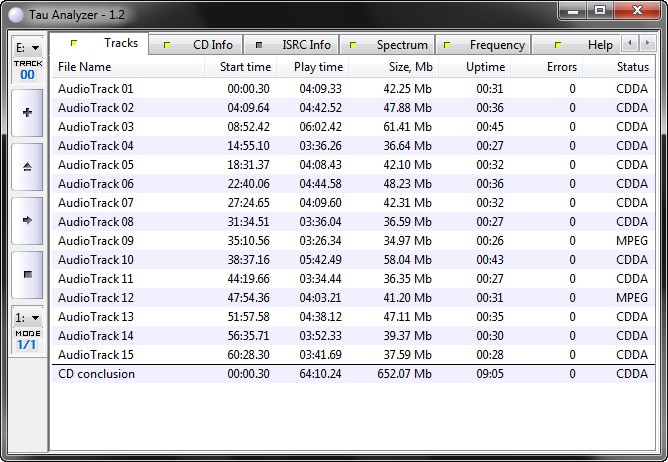Image resolution: width=668 pixels, height=462 pixels.
Task: Click MPEG status of AudioTrack 12
Action: point(632,297)
